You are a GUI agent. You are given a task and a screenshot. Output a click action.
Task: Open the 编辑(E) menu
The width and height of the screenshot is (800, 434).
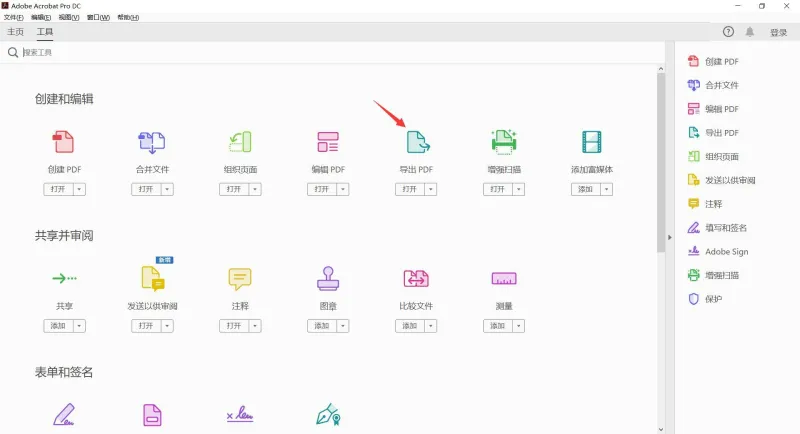point(41,17)
